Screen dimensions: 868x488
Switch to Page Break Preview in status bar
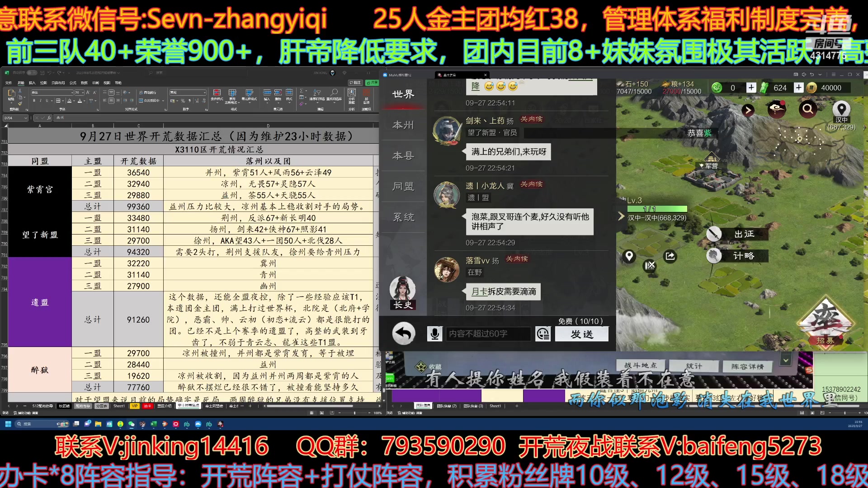[x=332, y=413]
